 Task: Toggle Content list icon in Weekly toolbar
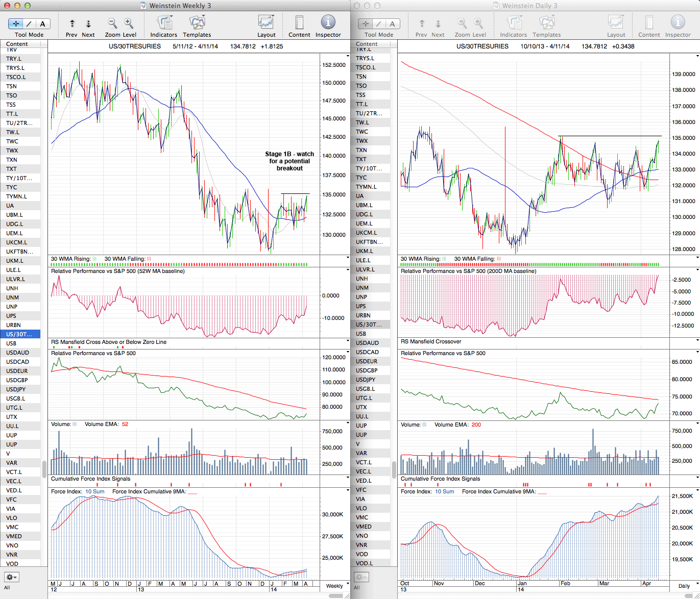[x=299, y=23]
